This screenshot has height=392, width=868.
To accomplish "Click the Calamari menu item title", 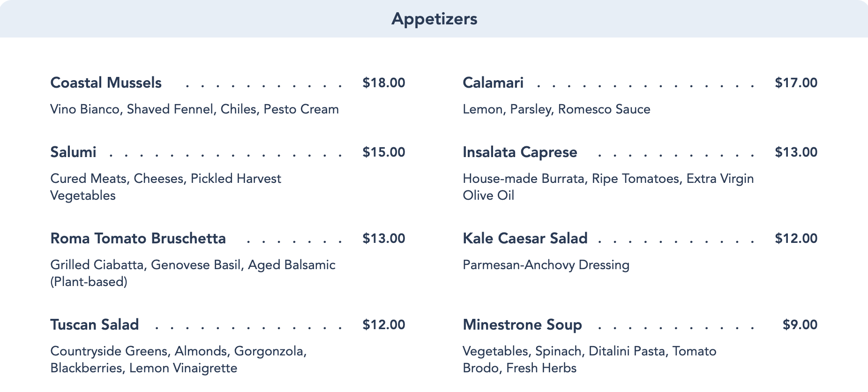I will pos(493,83).
